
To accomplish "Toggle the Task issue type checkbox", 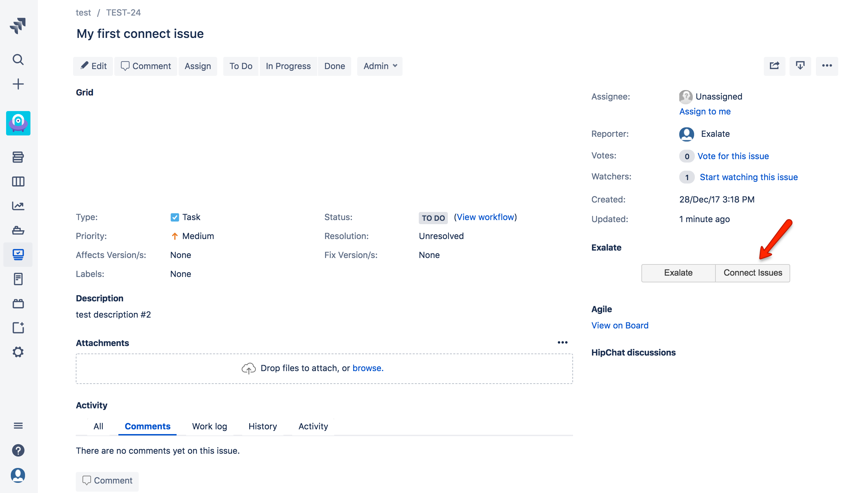I will click(x=175, y=217).
